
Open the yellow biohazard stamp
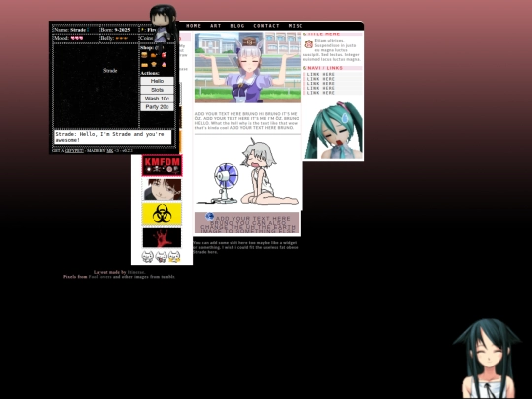162,214
